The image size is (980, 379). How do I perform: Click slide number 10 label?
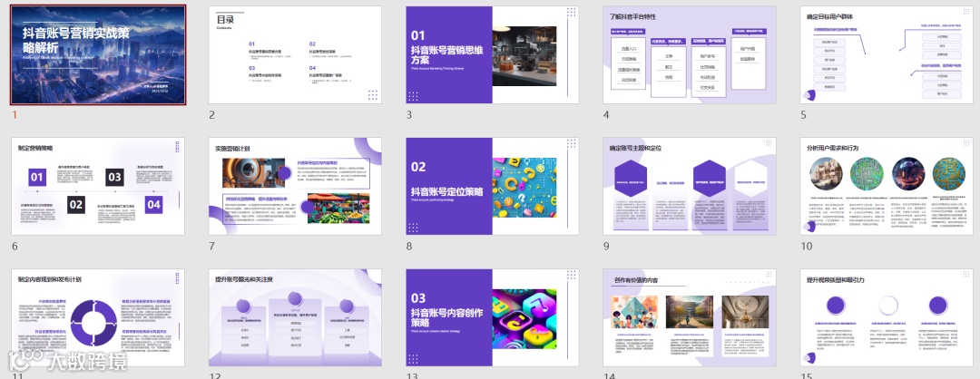807,246
